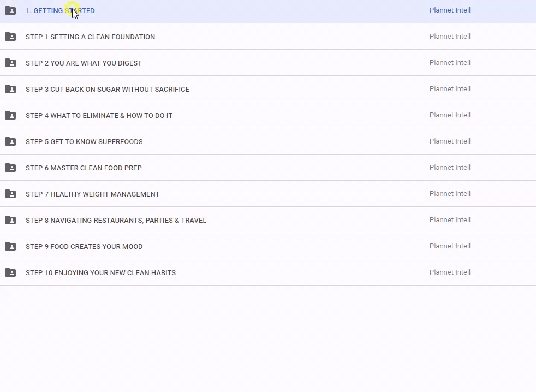This screenshot has height=392, width=536.
Task: Choose STEP 5 GET TO KNOW SUPERFOODS
Action: tap(84, 142)
